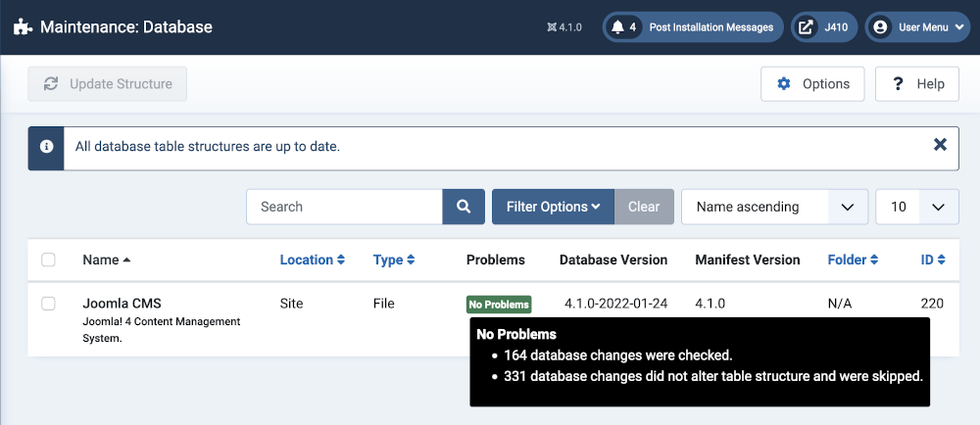
Task: Focus the Search input field
Action: tap(344, 207)
